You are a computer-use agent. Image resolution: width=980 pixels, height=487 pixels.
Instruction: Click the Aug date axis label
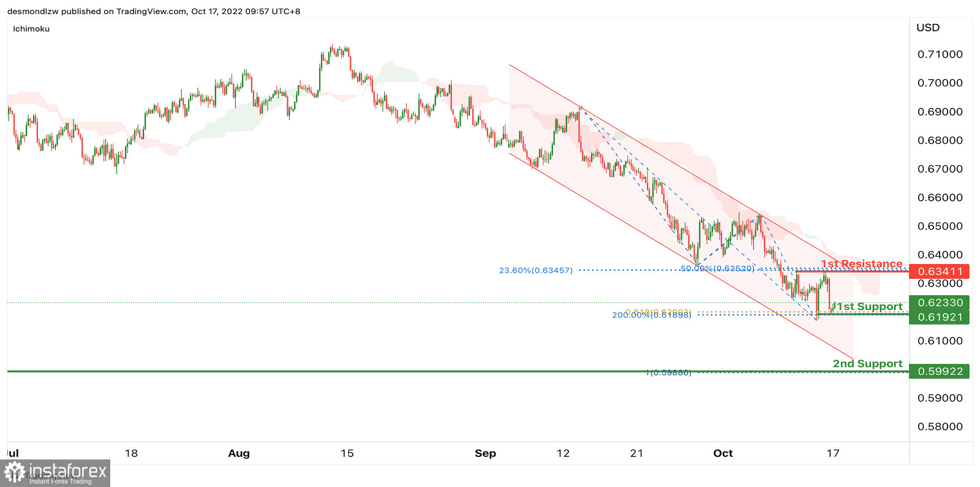click(239, 453)
